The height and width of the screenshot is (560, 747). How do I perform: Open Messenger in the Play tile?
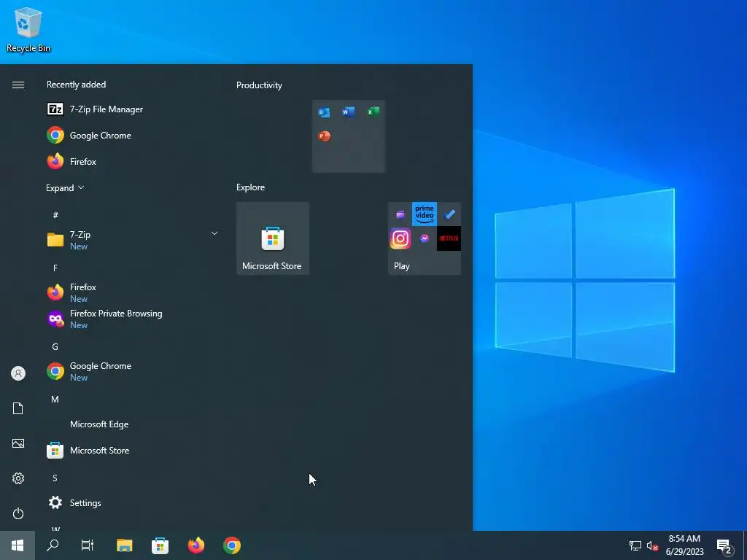[425, 238]
